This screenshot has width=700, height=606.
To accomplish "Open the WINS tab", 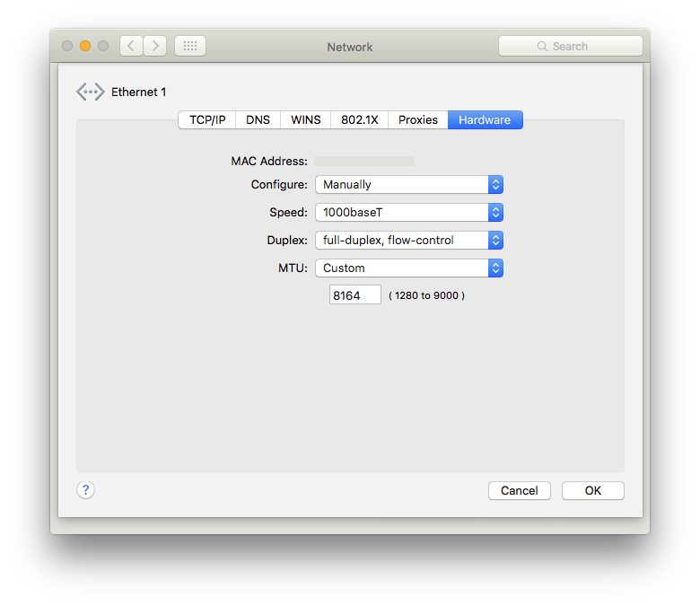I will 306,120.
